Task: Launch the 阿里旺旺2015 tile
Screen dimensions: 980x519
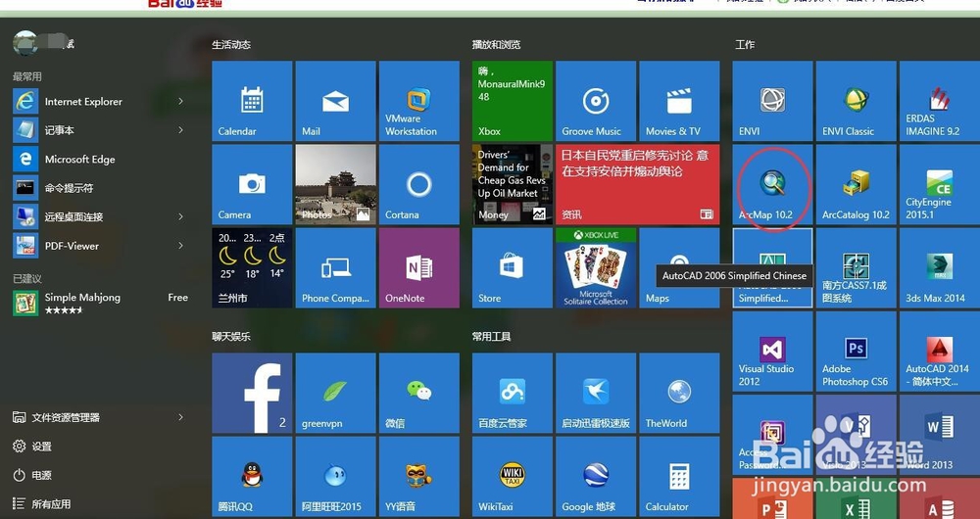Action: (335, 477)
